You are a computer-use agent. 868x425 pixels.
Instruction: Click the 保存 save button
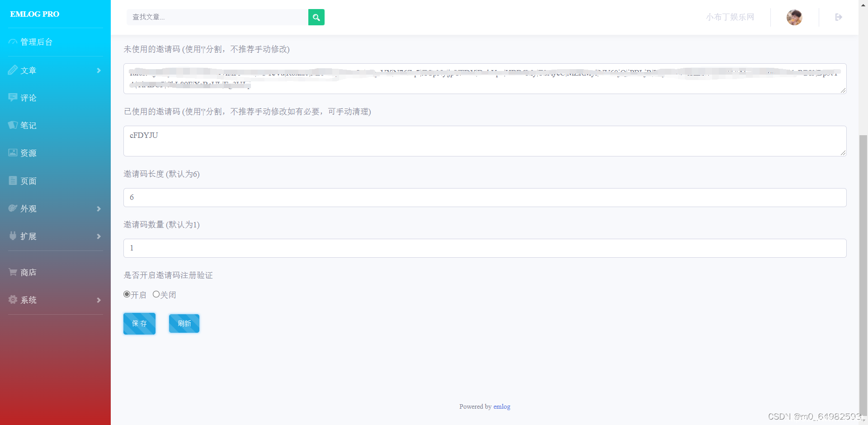pos(139,324)
